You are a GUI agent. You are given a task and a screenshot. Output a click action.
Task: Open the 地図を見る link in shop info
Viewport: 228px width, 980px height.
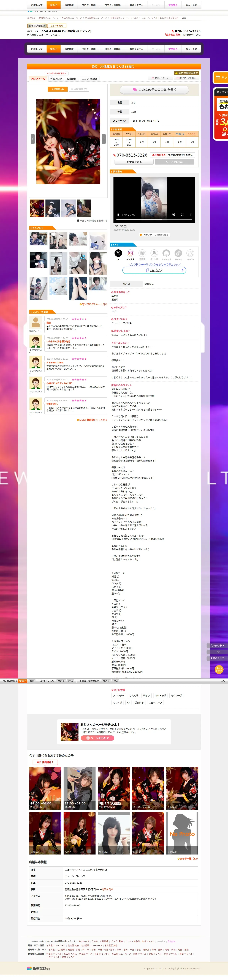tap(107, 889)
